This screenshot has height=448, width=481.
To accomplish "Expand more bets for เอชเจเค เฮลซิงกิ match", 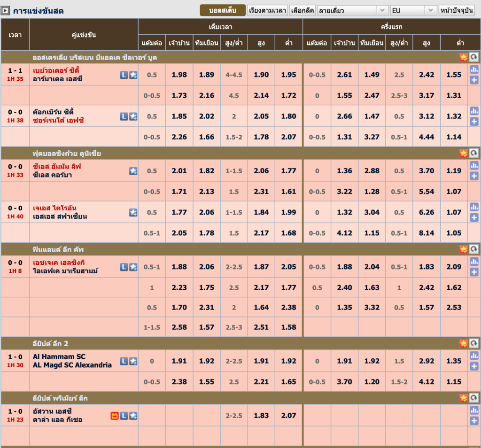I will 474,272.
